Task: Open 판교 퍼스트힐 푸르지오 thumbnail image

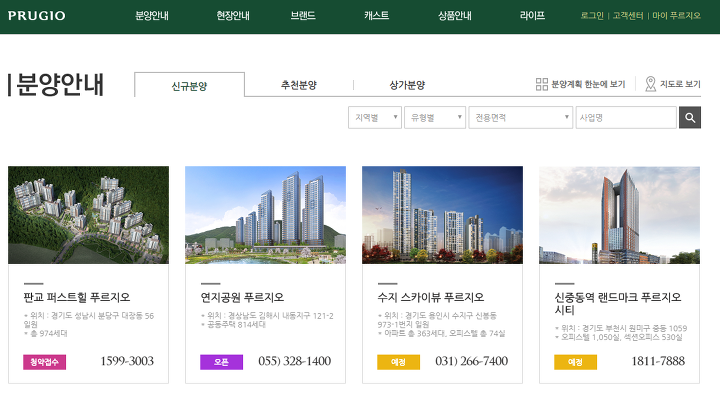Action: pos(88,215)
